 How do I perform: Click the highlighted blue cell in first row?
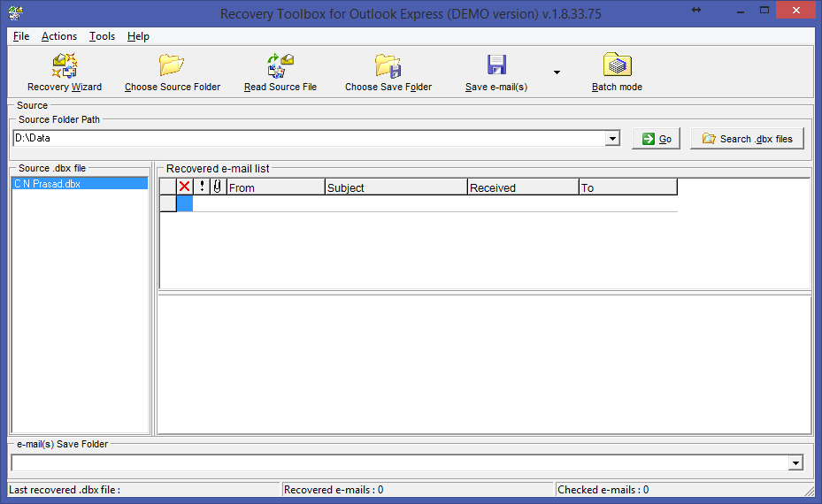point(185,203)
